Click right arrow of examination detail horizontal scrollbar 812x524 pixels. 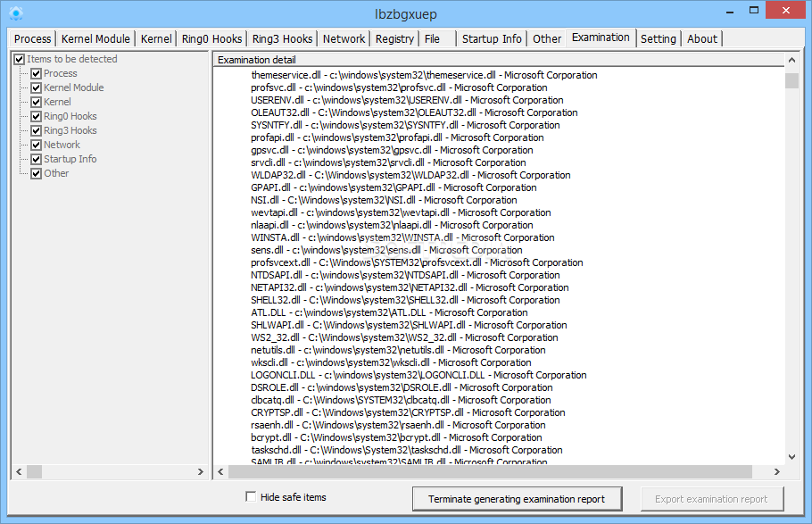coord(776,471)
